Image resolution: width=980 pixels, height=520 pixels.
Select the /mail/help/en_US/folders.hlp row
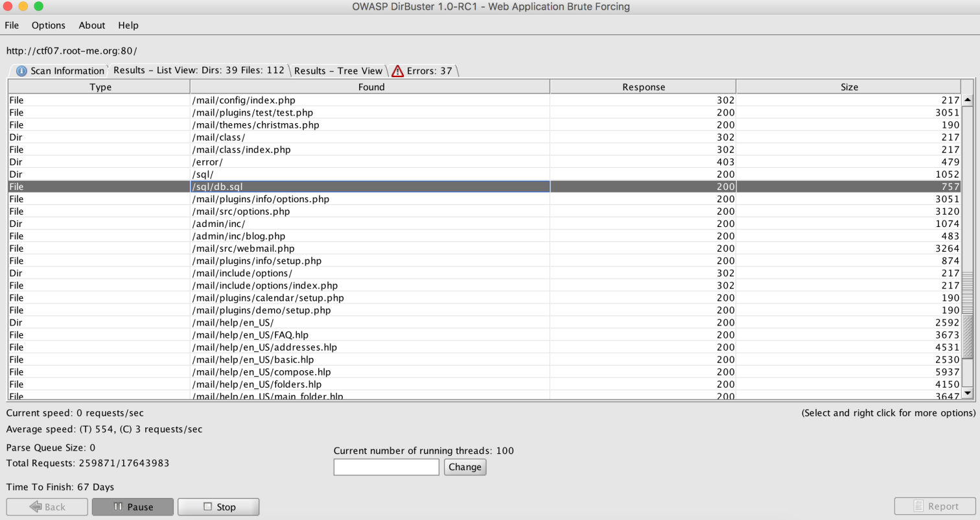point(484,384)
